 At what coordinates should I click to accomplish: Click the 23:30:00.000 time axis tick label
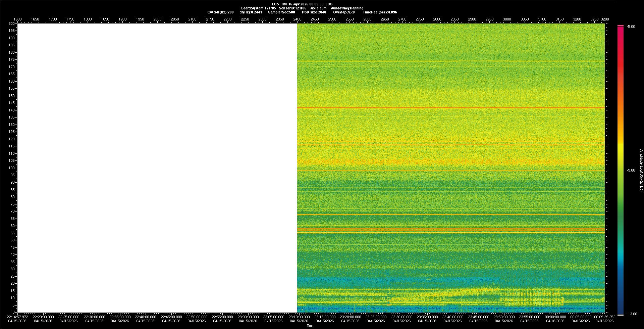pyautogui.click(x=401, y=317)
